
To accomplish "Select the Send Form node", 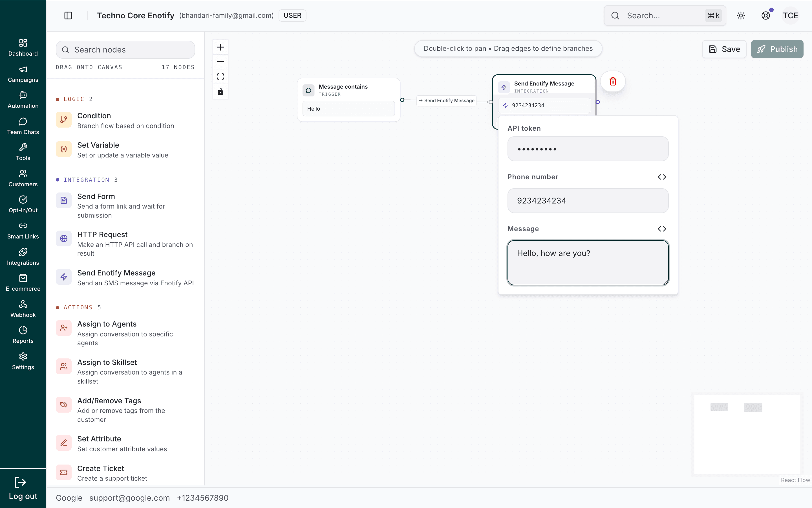I will pyautogui.click(x=125, y=206).
